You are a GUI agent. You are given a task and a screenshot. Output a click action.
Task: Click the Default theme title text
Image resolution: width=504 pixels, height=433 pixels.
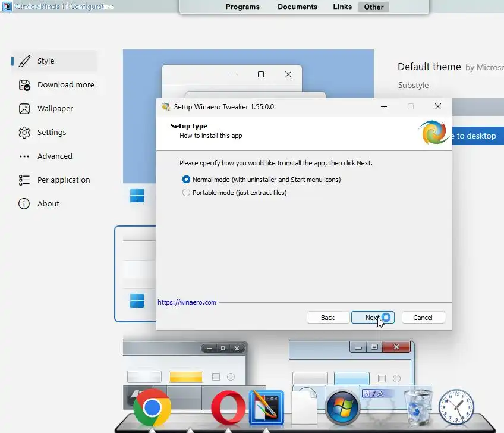tap(429, 67)
